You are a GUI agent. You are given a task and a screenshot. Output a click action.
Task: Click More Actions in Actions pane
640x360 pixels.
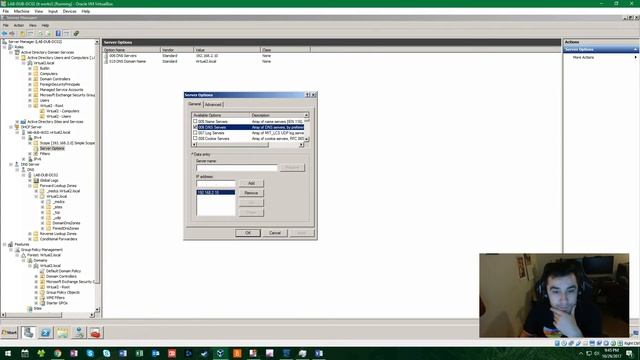(583, 58)
